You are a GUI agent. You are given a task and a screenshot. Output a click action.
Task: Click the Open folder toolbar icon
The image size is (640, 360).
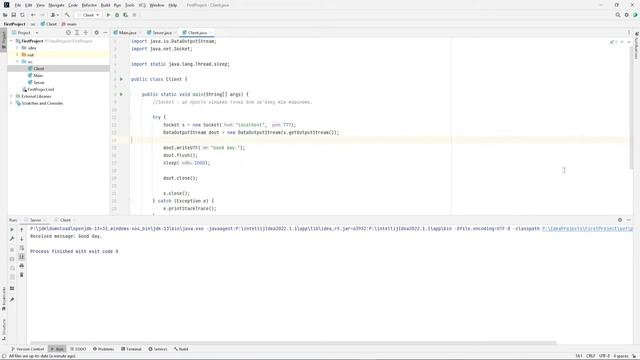[5, 15]
